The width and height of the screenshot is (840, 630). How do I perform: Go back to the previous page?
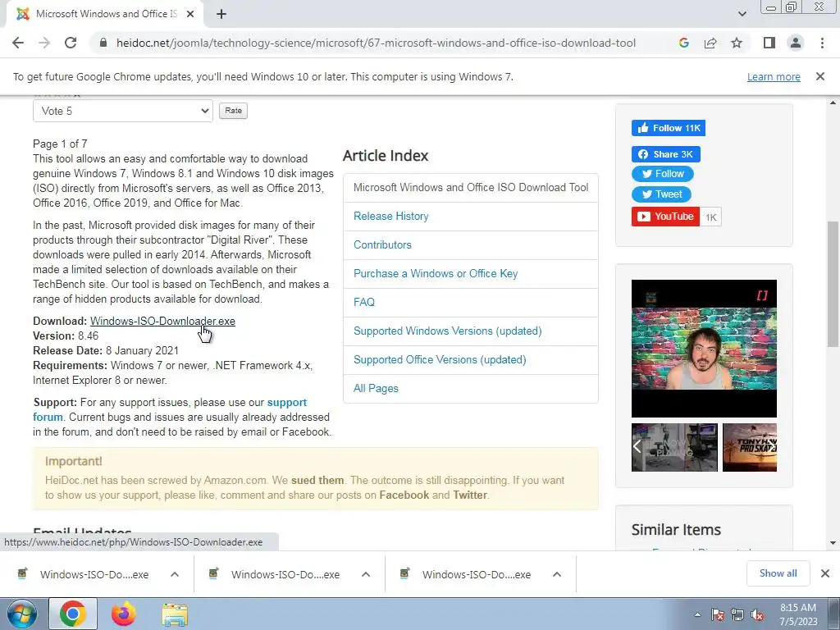click(x=18, y=43)
